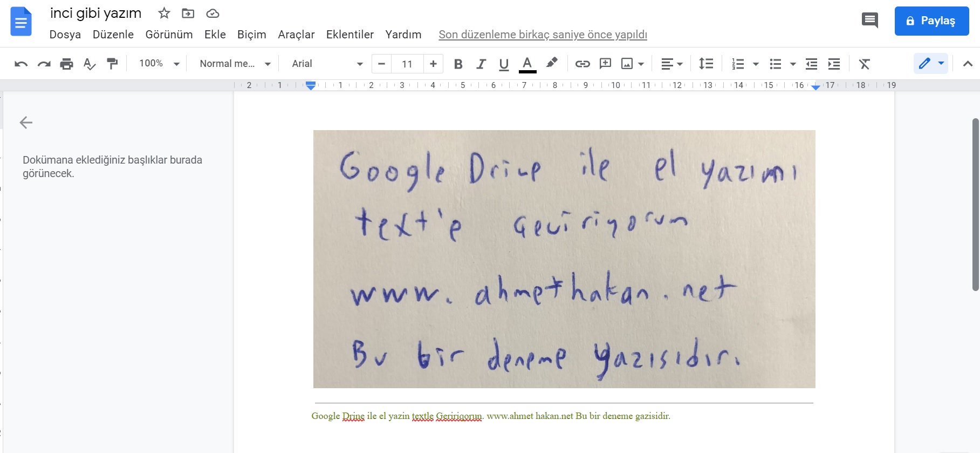The width and height of the screenshot is (980, 453).
Task: Run spell check with the spelling icon
Action: [x=90, y=64]
